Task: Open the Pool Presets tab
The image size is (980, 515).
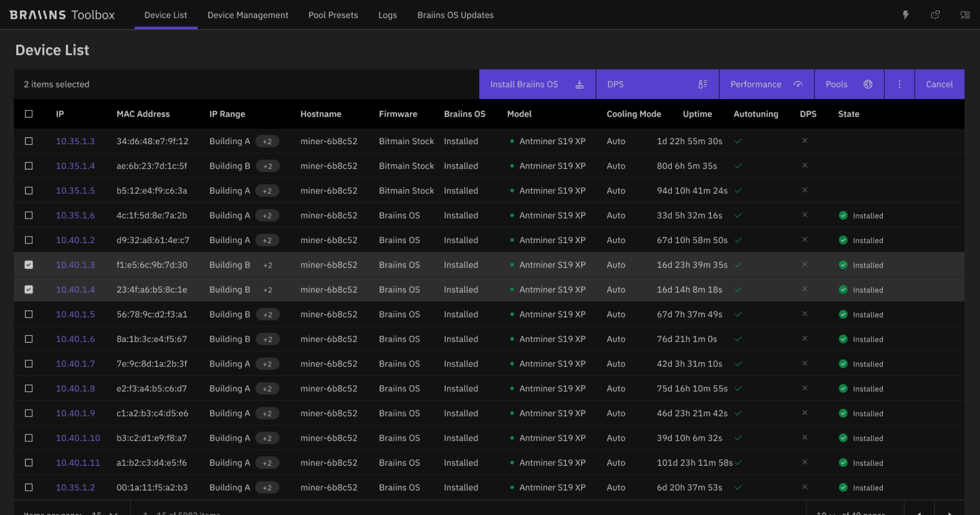Action: pyautogui.click(x=333, y=15)
